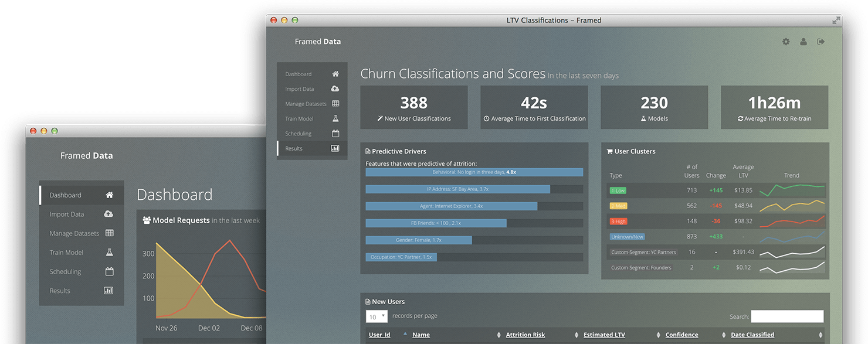Click the '42s' average time value

coord(534,103)
